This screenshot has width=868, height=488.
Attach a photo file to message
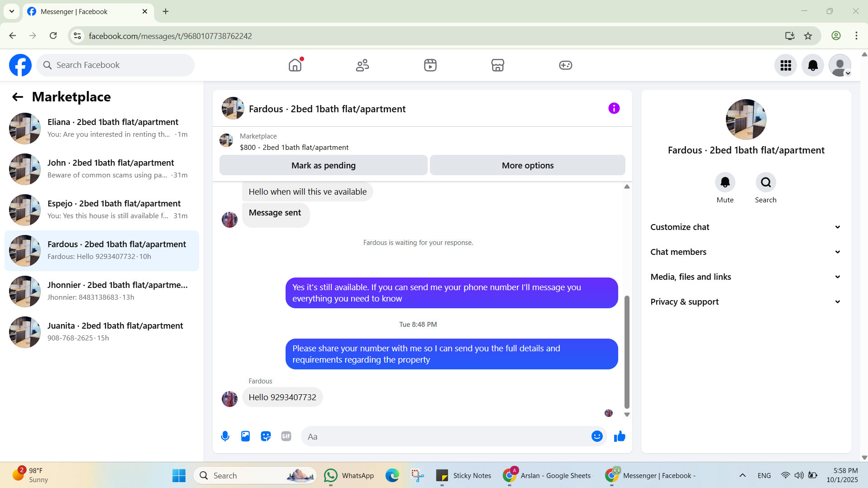tap(245, 436)
